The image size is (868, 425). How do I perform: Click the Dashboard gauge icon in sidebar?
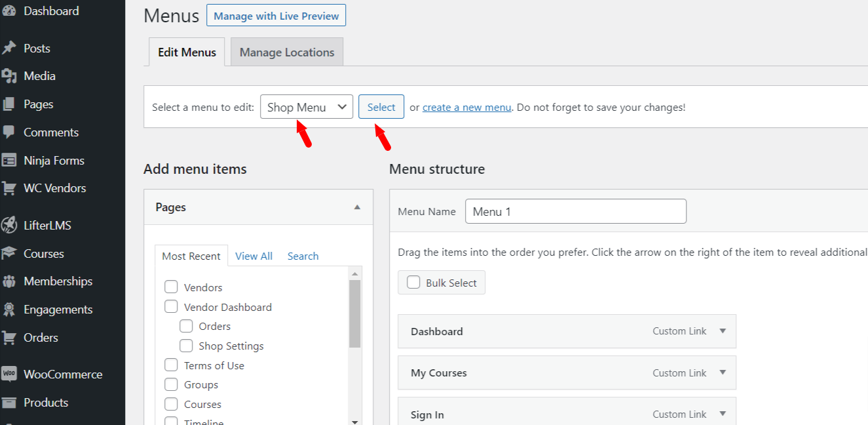tap(9, 11)
